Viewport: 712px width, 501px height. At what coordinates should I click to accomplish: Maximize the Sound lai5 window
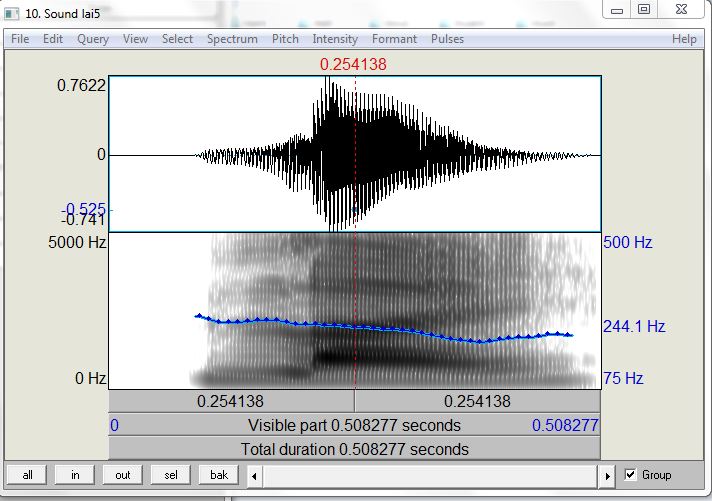click(x=644, y=10)
